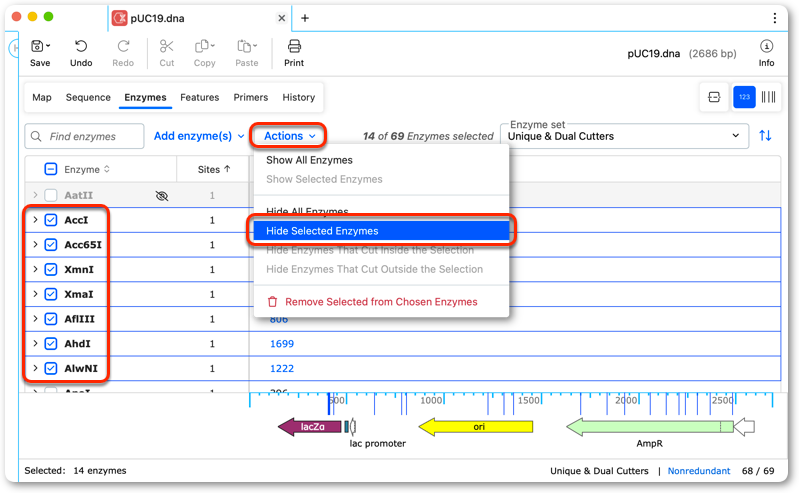Open the History tab
The height and width of the screenshot is (493, 799).
pyautogui.click(x=299, y=97)
